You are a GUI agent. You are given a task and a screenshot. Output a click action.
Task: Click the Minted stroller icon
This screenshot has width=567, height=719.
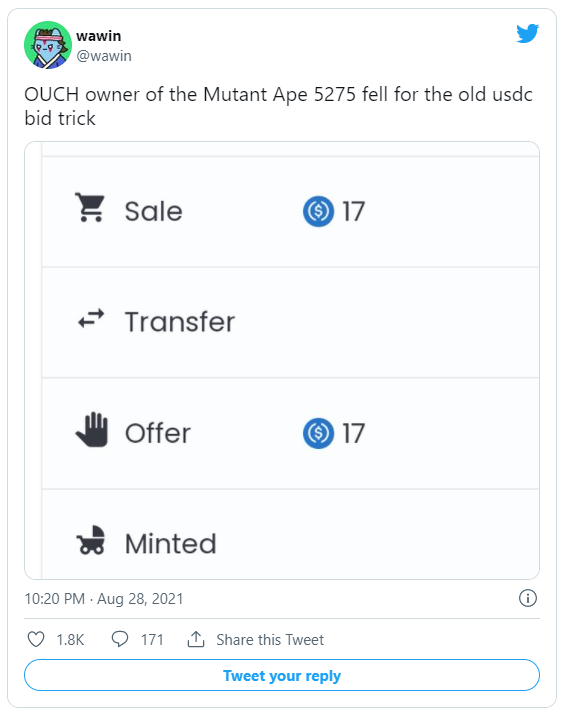(x=91, y=540)
